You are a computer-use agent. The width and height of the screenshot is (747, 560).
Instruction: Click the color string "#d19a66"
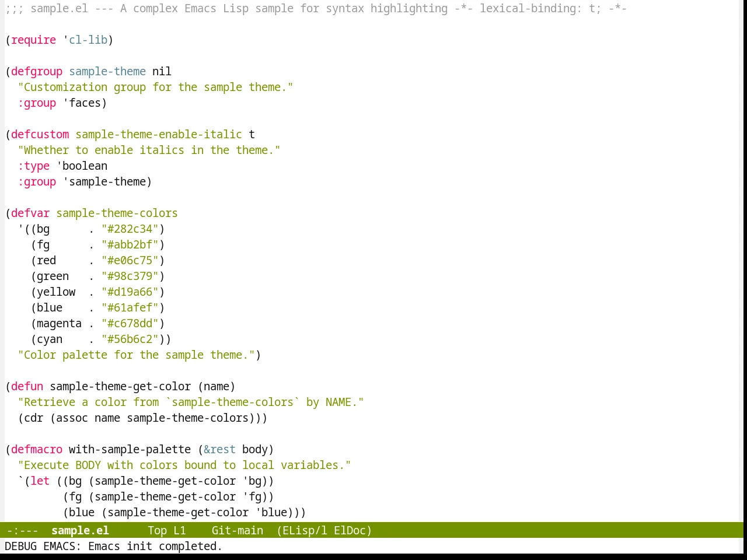(130, 292)
